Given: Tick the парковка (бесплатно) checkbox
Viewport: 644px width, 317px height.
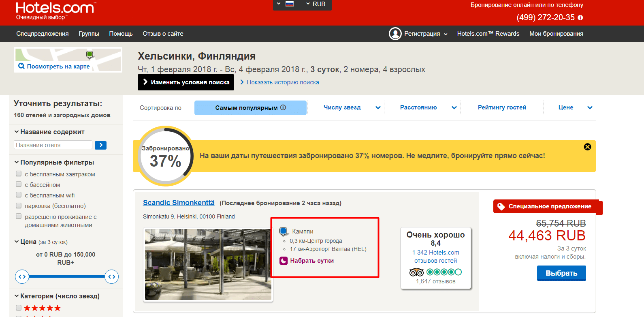Looking at the screenshot, I should [x=19, y=206].
